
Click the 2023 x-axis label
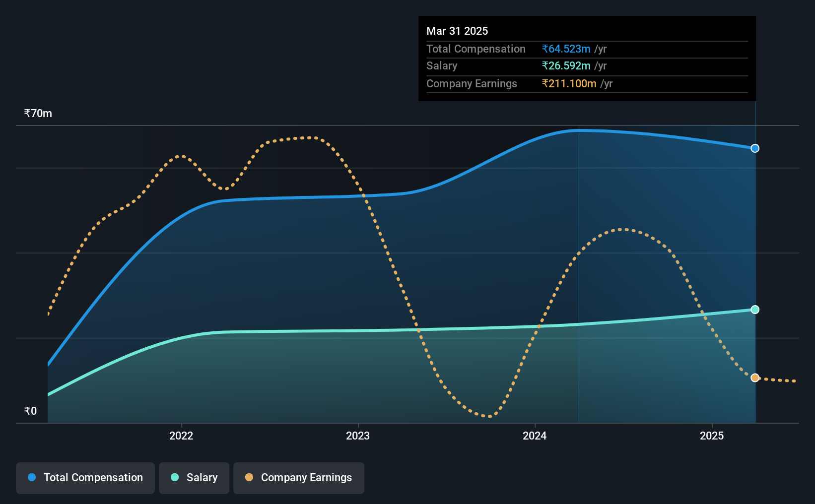[x=358, y=436]
